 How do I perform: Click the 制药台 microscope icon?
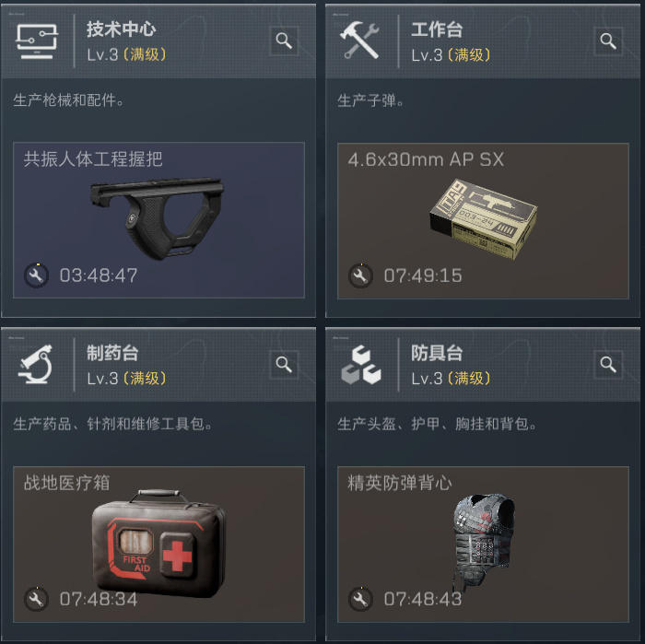[x=36, y=364]
